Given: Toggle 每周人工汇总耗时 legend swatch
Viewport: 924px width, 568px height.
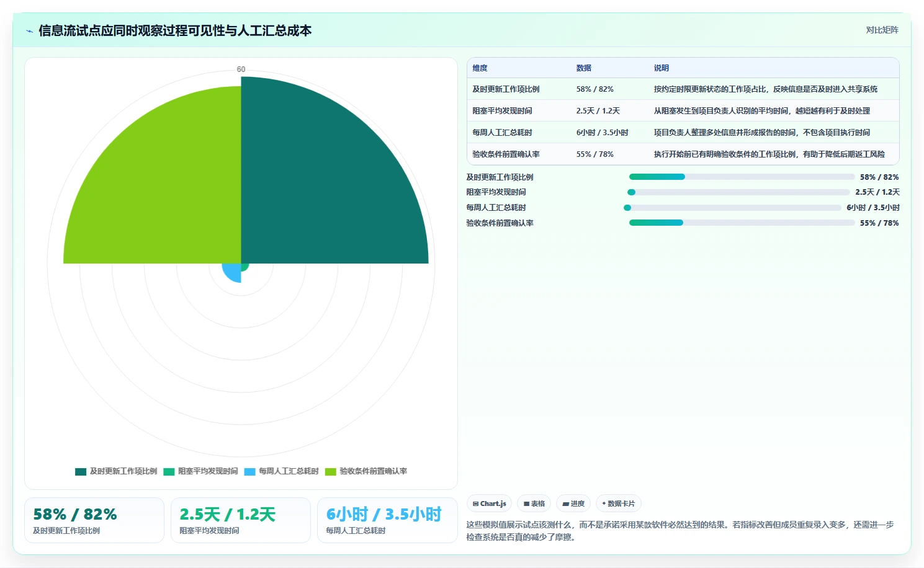Looking at the screenshot, I should (x=249, y=471).
